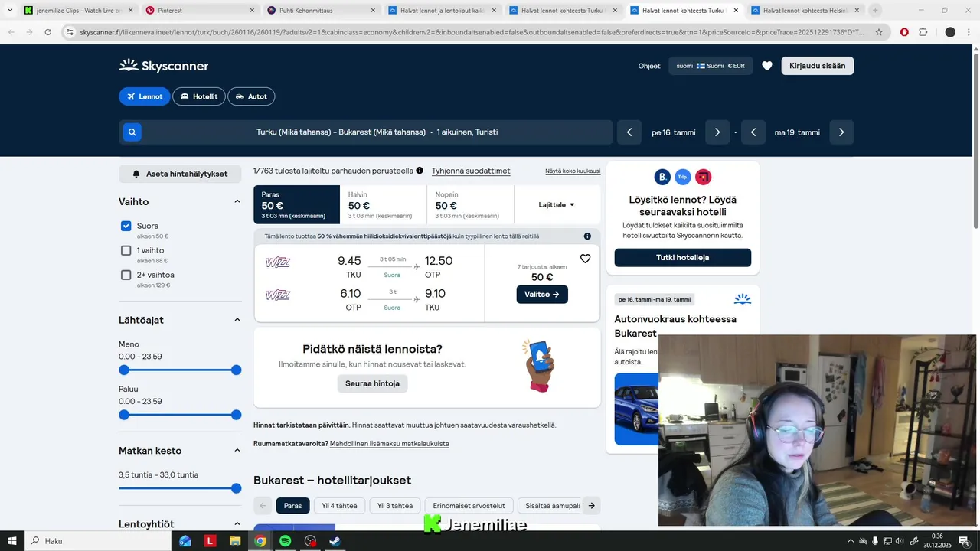Select Yli 4 tähteä hotel filter chip
This screenshot has height=551, width=980.
[339, 506]
